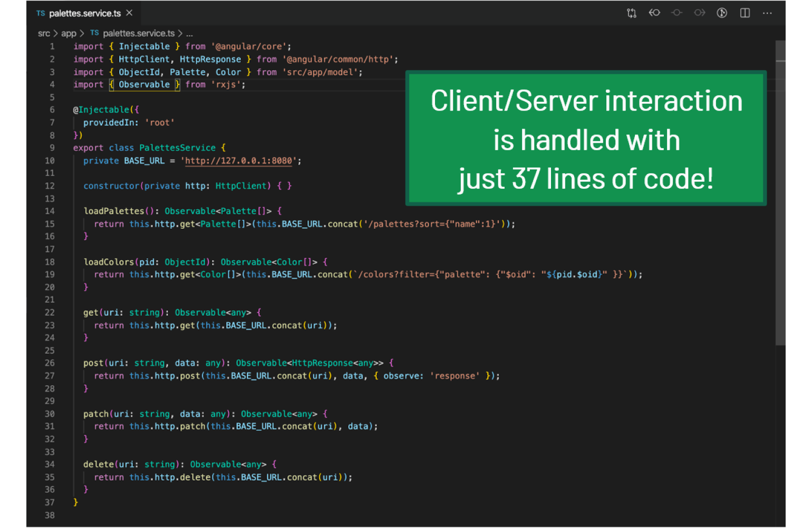Open the Git file history icon
The height and width of the screenshot is (528, 812).
[x=722, y=13]
